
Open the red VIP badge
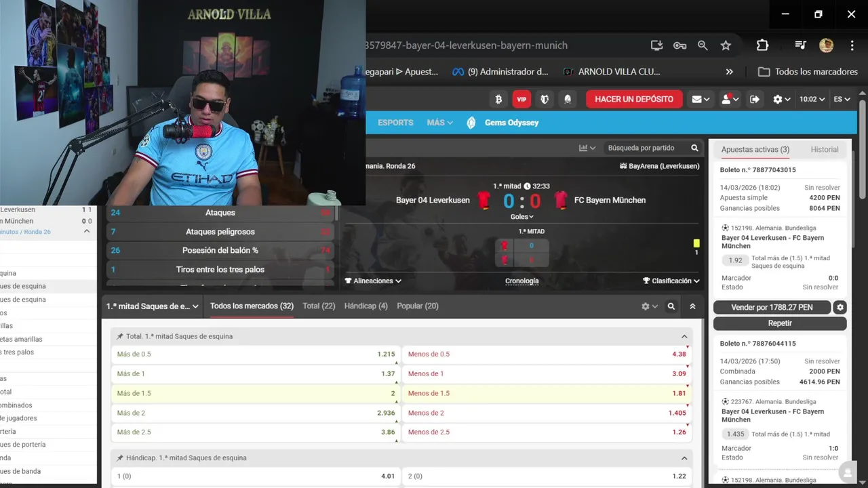[521, 99]
